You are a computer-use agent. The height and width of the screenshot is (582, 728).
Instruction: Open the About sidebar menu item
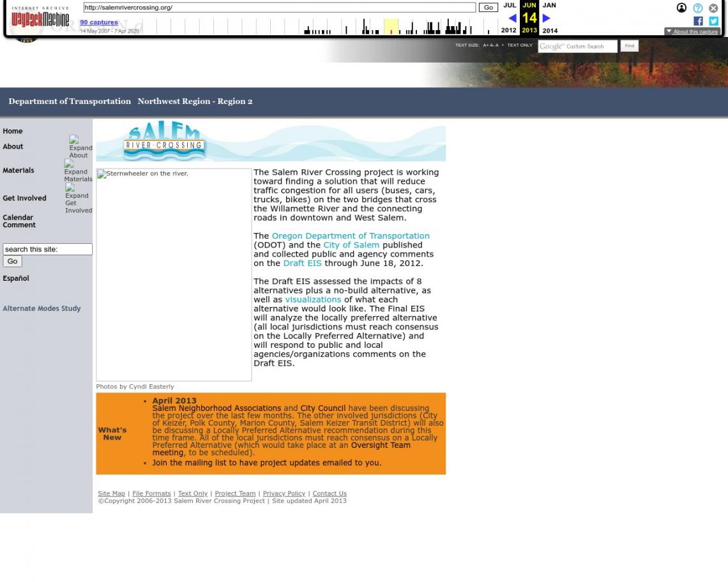[x=13, y=147]
